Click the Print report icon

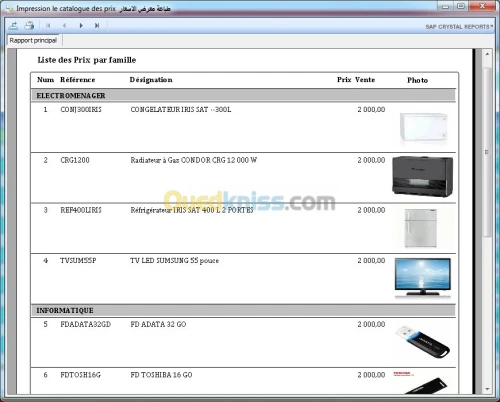pyautogui.click(x=29, y=25)
